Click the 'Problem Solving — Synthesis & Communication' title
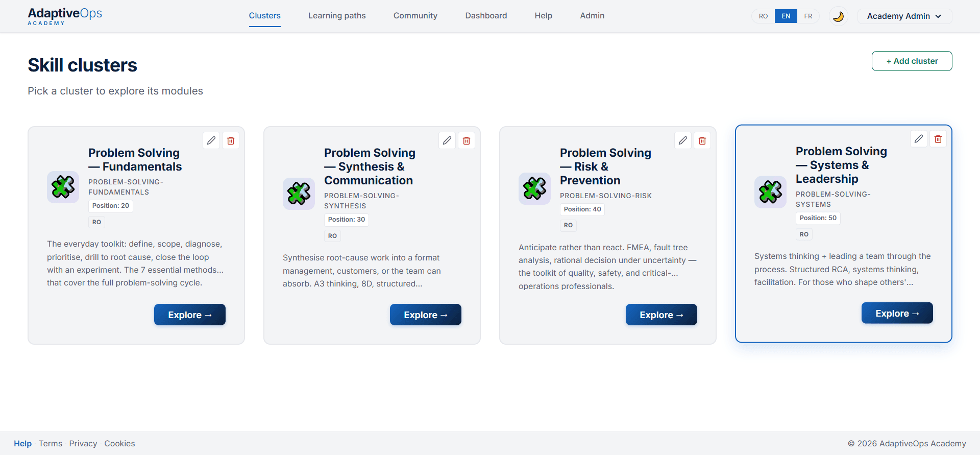980x455 pixels. click(370, 166)
